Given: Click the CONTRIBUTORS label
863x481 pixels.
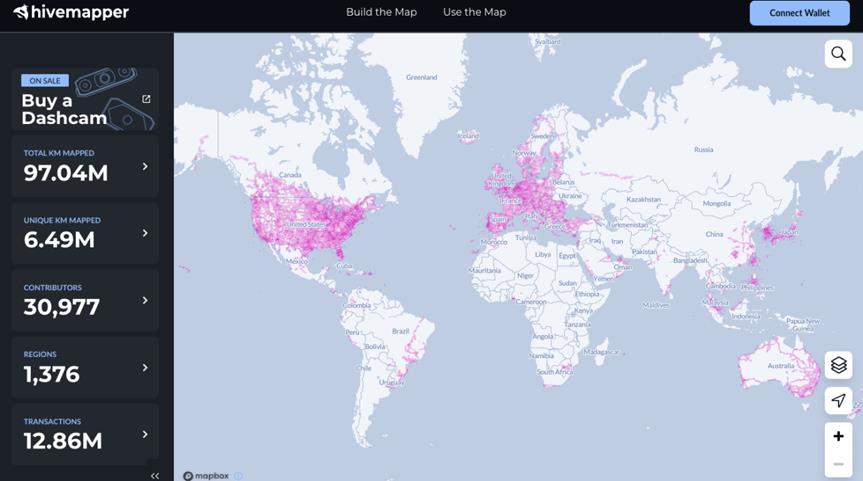Looking at the screenshot, I should (53, 287).
